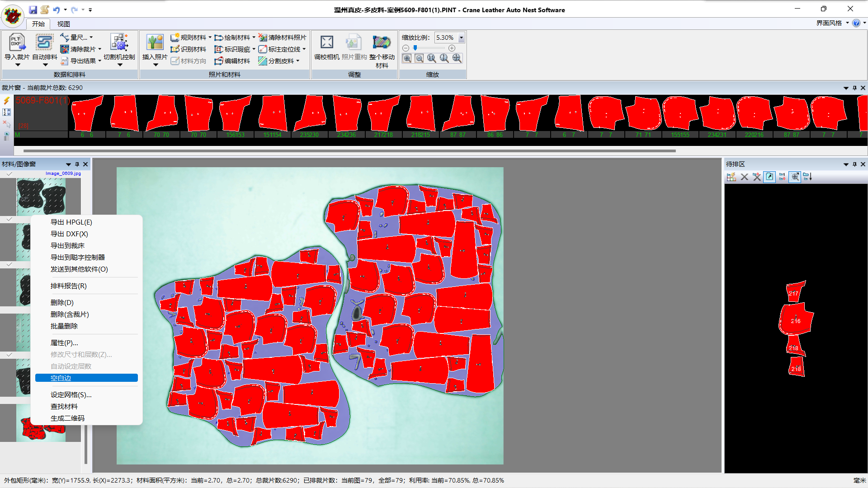868x488 pixels.
Task: Open the 裁片窗 panel options arrow
Action: [x=846, y=88]
